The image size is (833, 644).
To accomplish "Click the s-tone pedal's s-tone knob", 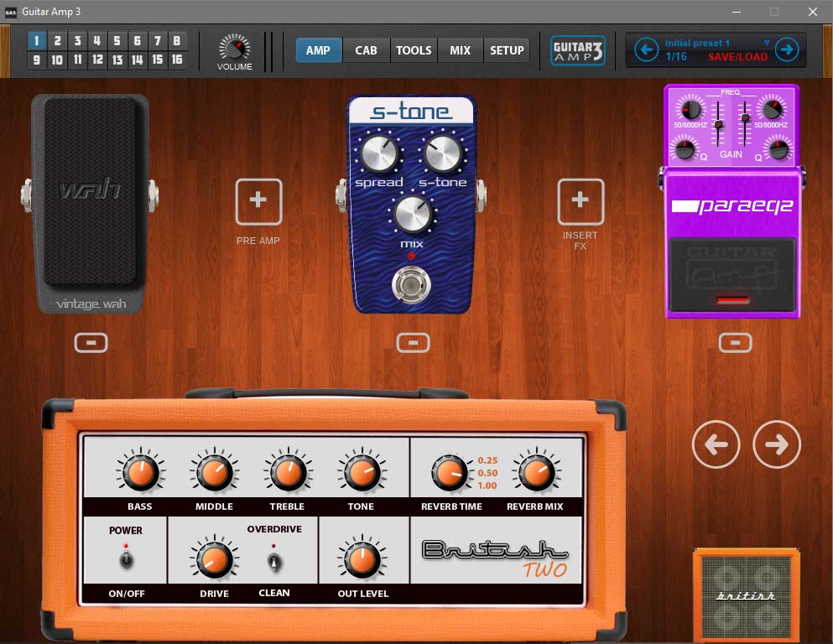I will [x=443, y=153].
